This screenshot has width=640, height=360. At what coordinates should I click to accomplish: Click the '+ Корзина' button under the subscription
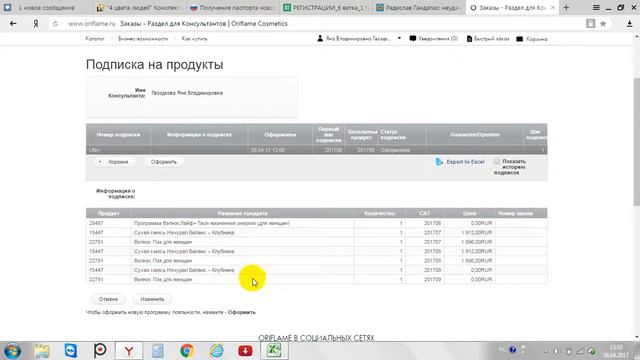[x=114, y=162]
